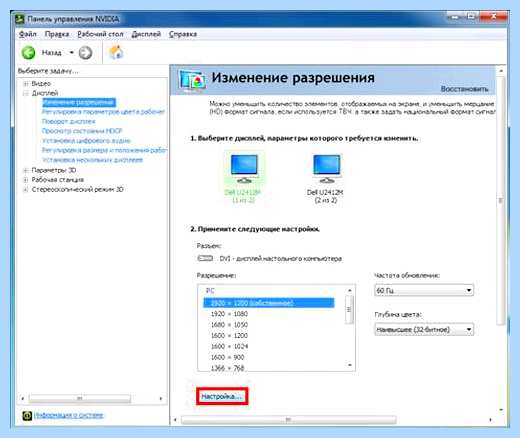Expand the Параметры 3D tree node
This screenshot has width=520, height=438.
click(x=26, y=170)
